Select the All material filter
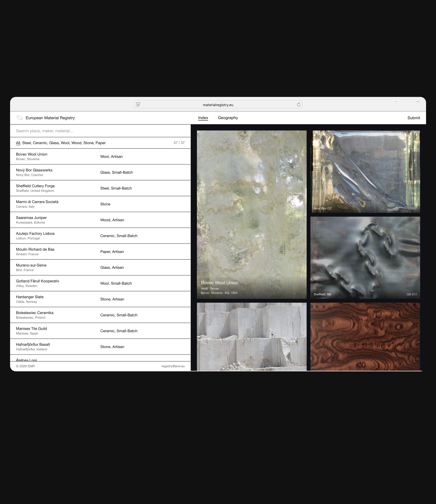This screenshot has height=504, width=436. [x=18, y=143]
